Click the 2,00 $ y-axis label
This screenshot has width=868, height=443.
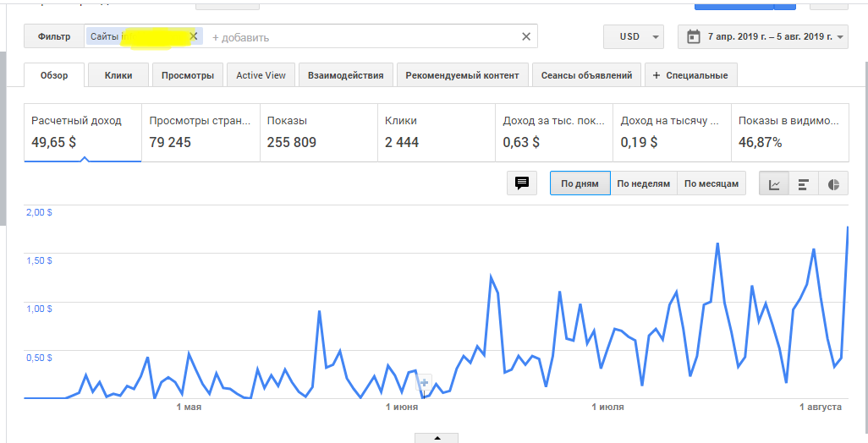pyautogui.click(x=39, y=212)
